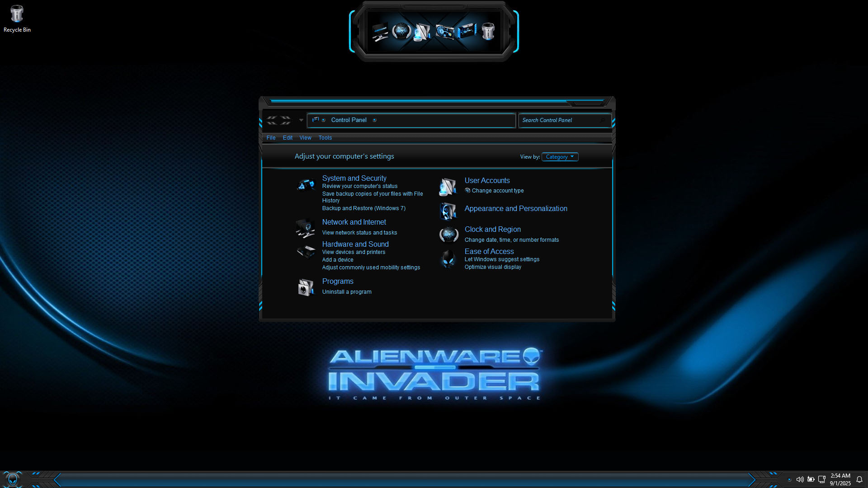868x488 pixels.
Task: Click the Network and Internet icon
Action: [x=306, y=228]
